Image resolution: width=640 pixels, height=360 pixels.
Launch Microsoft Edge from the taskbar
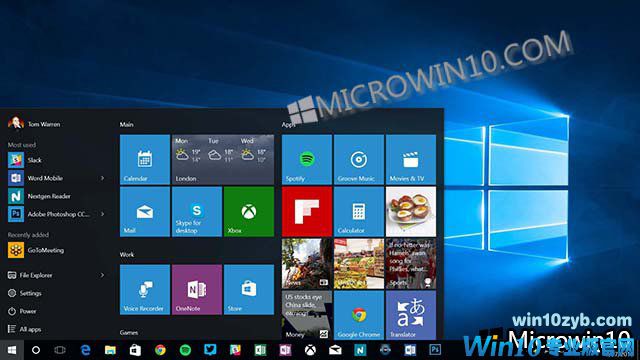85,350
